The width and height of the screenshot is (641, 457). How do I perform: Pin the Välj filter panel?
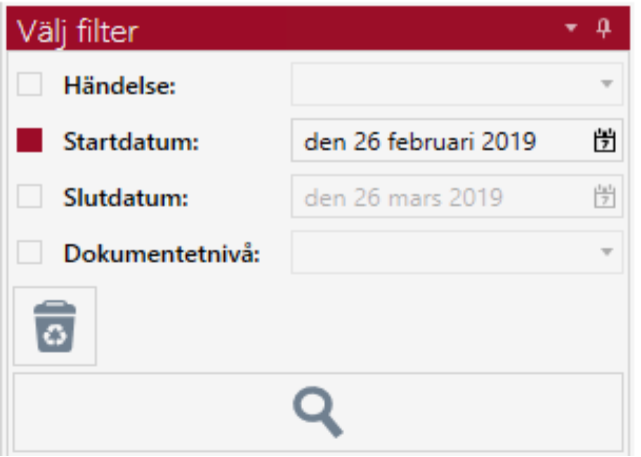click(x=603, y=29)
